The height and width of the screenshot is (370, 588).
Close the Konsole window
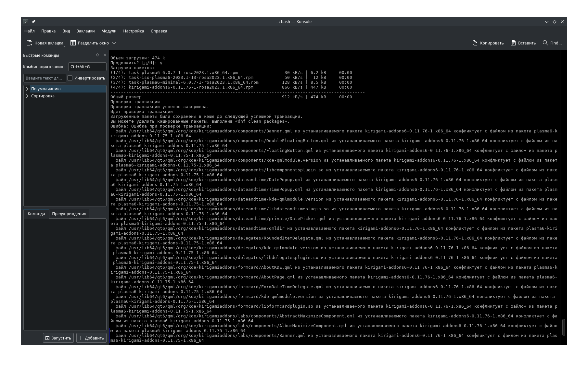(x=562, y=22)
